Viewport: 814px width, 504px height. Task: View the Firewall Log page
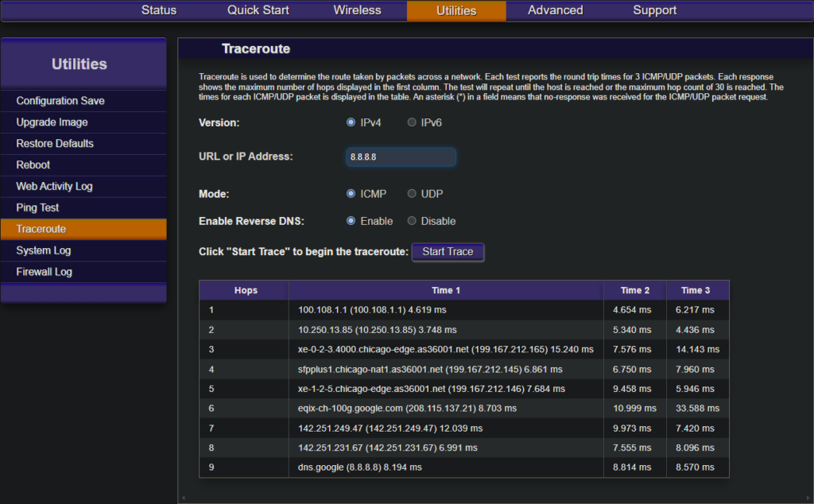(44, 272)
